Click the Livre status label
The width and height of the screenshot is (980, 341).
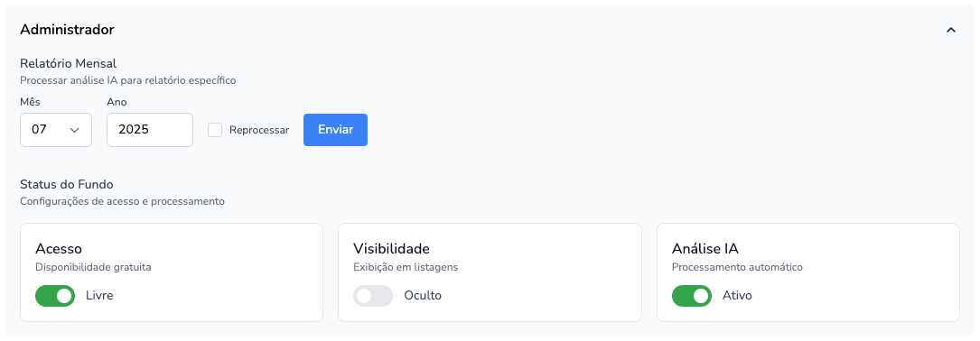click(99, 295)
